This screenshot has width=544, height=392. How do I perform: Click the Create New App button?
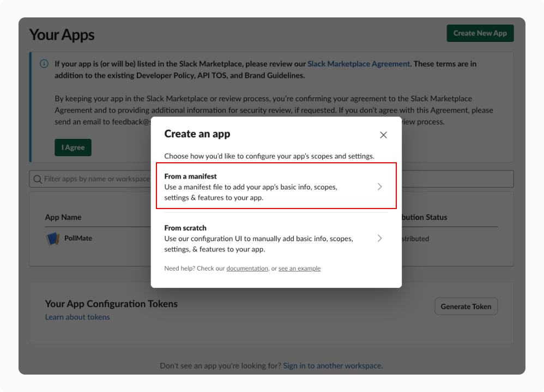click(x=480, y=33)
